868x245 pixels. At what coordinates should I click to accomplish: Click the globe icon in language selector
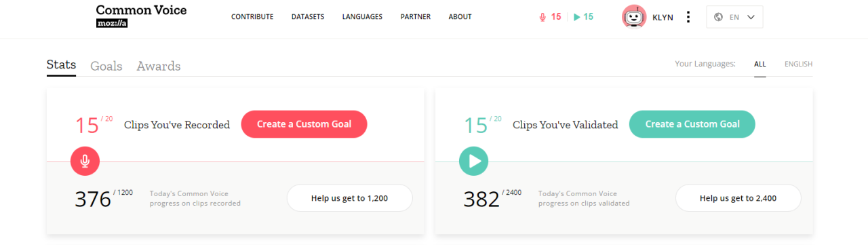click(x=719, y=17)
